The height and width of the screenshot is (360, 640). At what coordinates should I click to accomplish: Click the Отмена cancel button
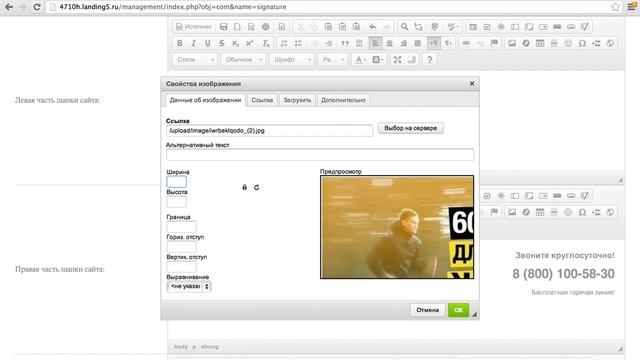(427, 310)
